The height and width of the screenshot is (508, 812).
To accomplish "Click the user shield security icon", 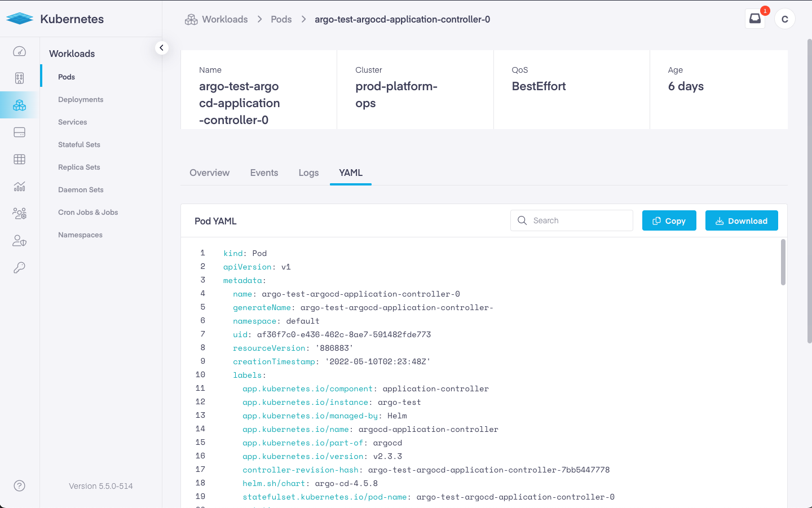I will (20, 241).
